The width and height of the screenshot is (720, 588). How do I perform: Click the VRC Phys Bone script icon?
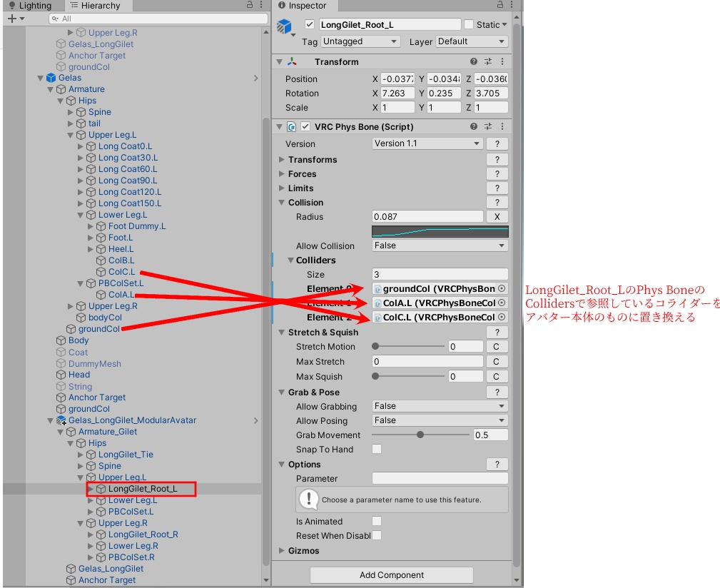[291, 127]
